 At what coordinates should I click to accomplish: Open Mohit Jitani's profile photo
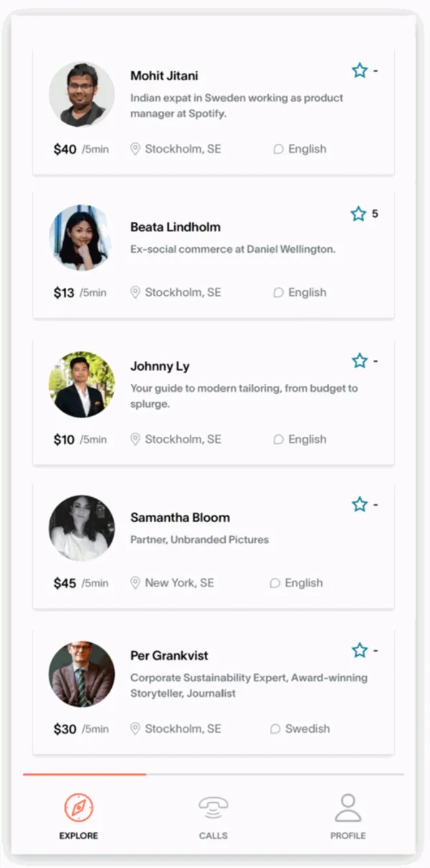[x=82, y=95]
